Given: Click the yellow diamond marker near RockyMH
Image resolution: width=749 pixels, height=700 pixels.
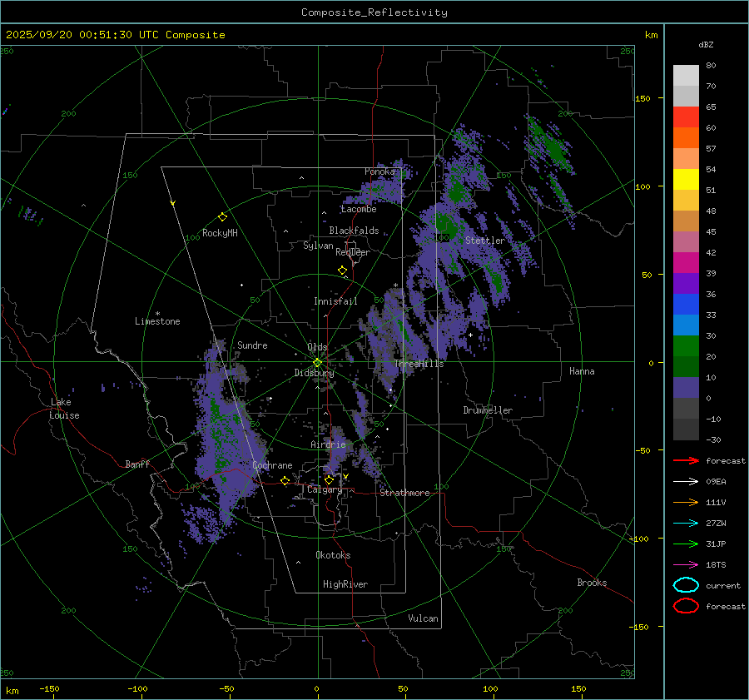Looking at the screenshot, I should point(222,216).
